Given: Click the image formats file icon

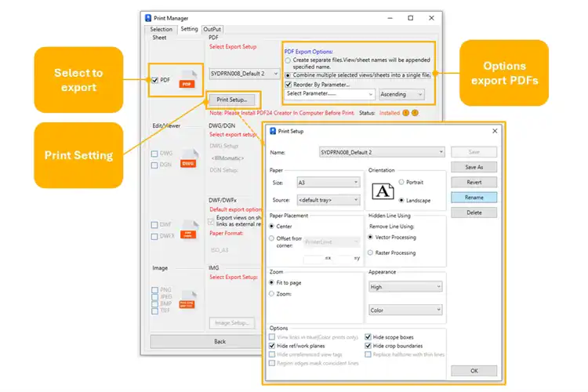Looking at the screenshot, I should (187, 301).
